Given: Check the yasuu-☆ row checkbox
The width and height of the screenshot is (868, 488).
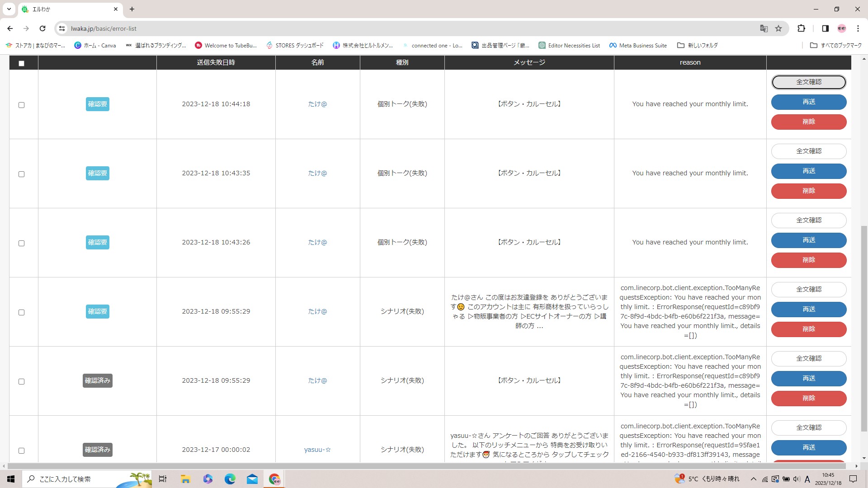Looking at the screenshot, I should point(21,450).
